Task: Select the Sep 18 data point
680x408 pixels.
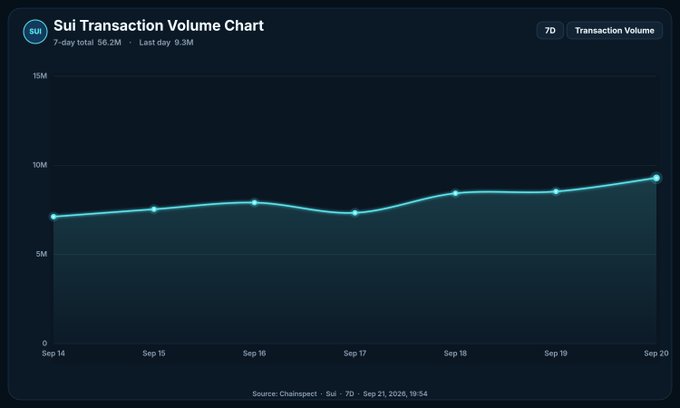Action: [455, 193]
